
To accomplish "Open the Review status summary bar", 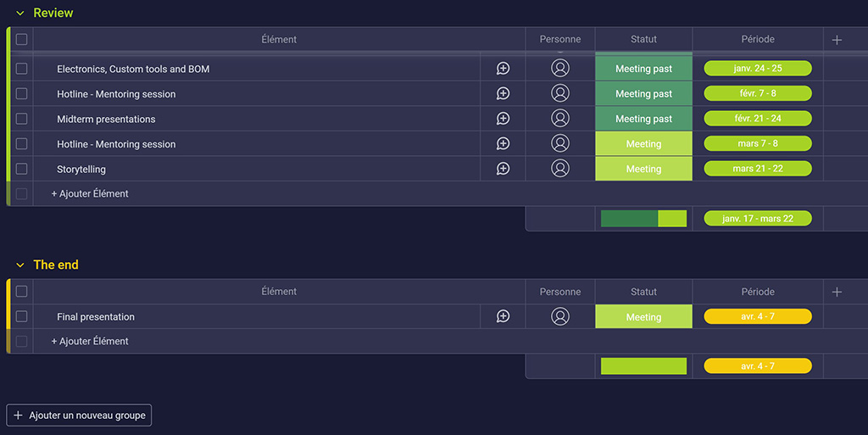I will 644,219.
